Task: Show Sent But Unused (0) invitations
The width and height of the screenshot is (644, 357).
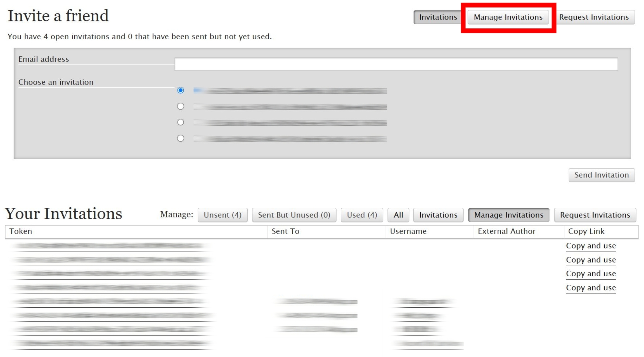Action: 294,215
